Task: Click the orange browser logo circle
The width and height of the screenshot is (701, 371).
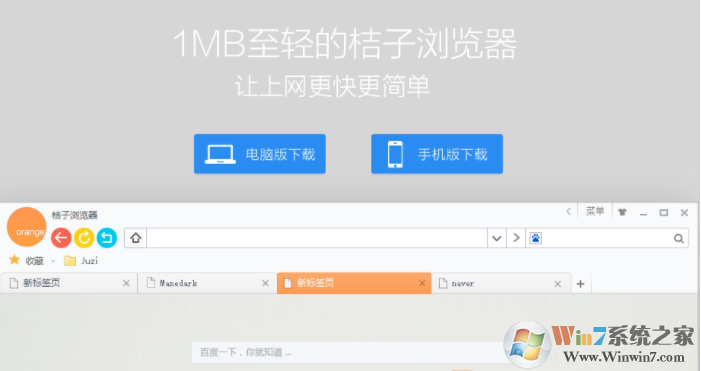Action: [x=27, y=227]
